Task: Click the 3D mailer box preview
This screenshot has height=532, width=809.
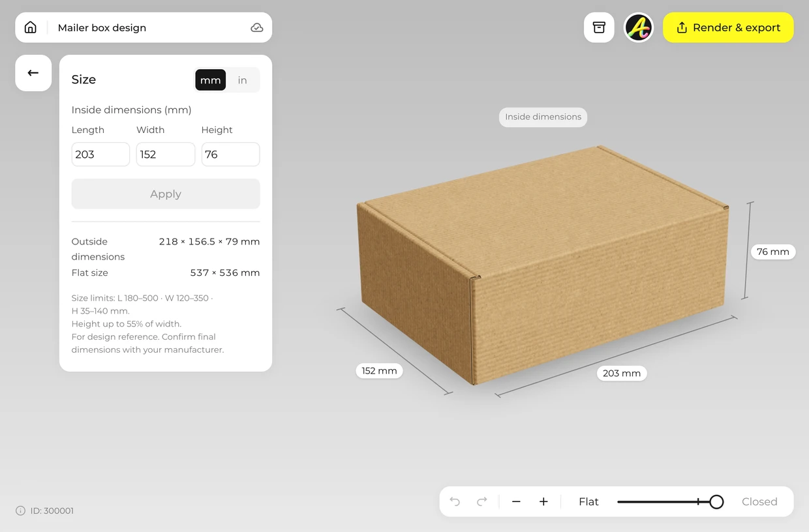Action: click(x=543, y=264)
